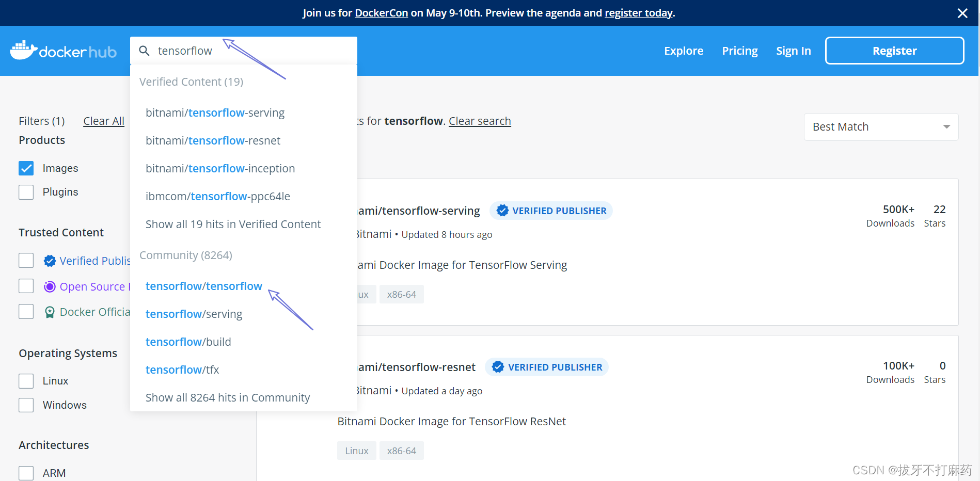Dismiss the DockerCon banner with X
The image size is (980, 481).
[x=962, y=13]
